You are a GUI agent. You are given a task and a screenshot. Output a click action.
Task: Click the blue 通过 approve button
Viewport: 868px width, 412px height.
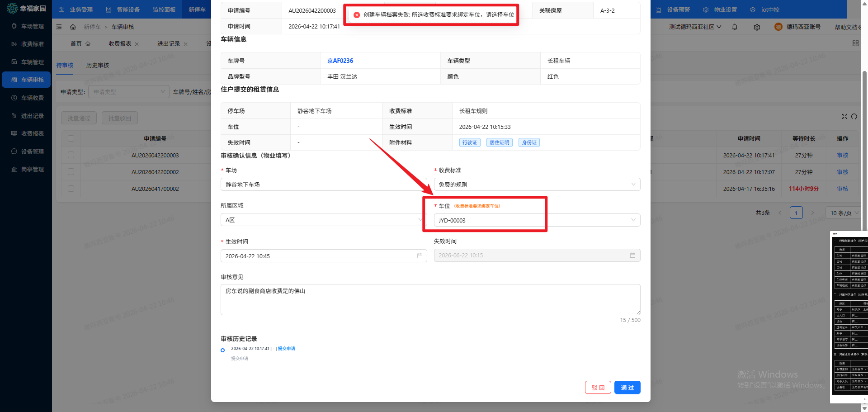pos(627,388)
